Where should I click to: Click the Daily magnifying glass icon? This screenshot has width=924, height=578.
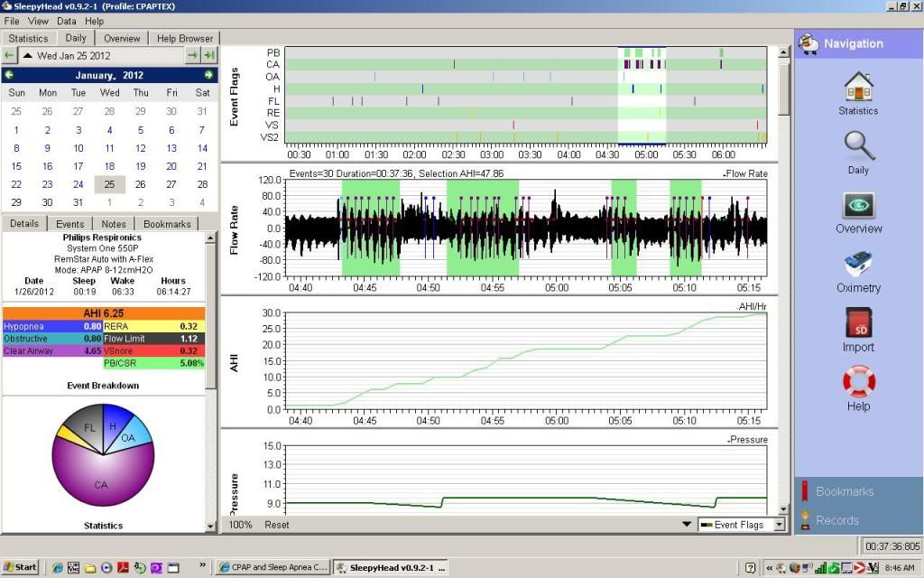pyautogui.click(x=858, y=147)
